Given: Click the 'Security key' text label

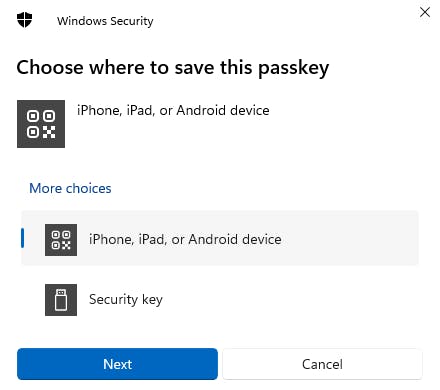Looking at the screenshot, I should coord(126,300).
